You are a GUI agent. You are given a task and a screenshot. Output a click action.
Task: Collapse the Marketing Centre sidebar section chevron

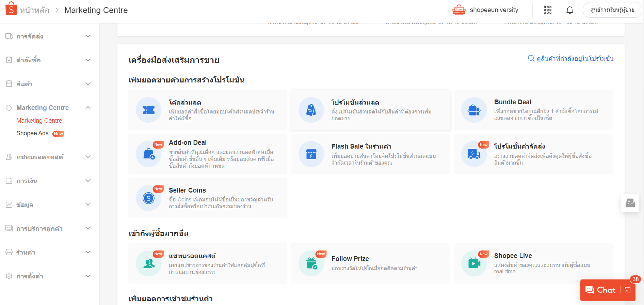click(88, 108)
